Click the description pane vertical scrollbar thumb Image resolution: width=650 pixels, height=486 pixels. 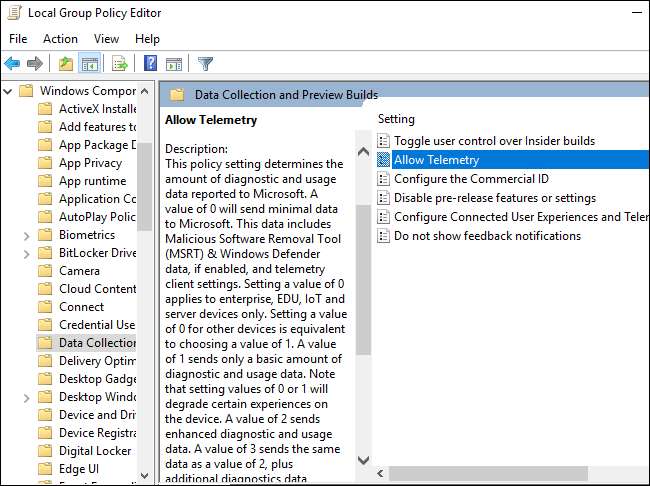click(364, 280)
